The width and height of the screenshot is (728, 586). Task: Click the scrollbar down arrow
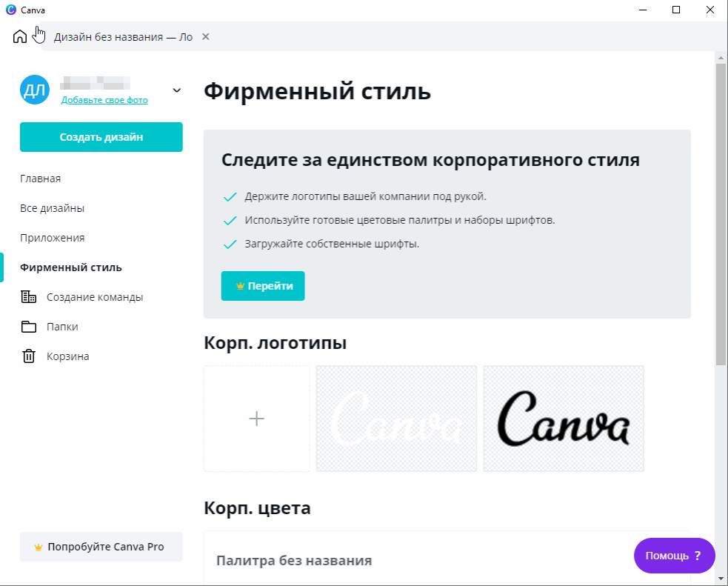(721, 579)
